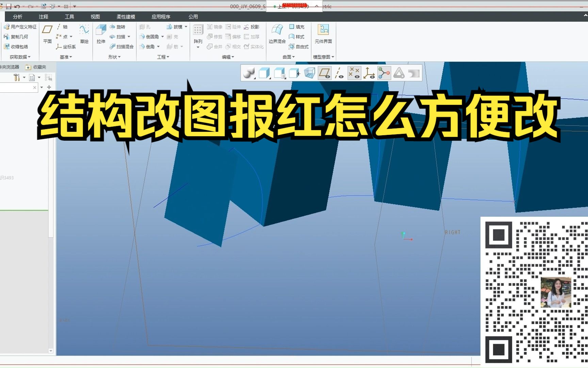
Task: Clear the model tree search field
Action: 34,88
